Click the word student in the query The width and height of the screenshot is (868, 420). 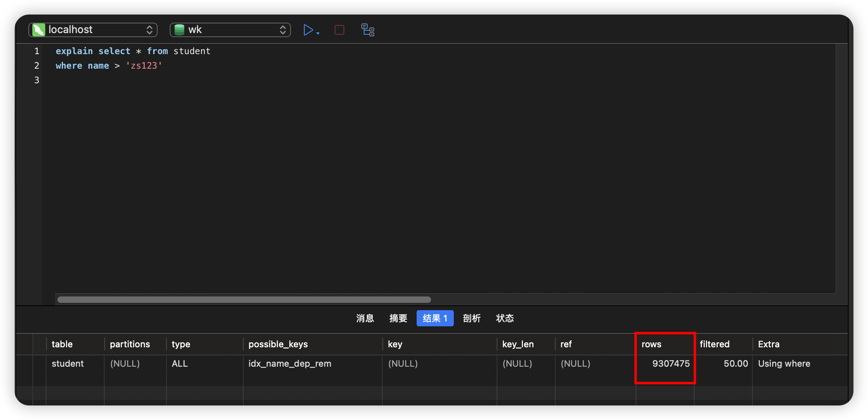point(192,51)
